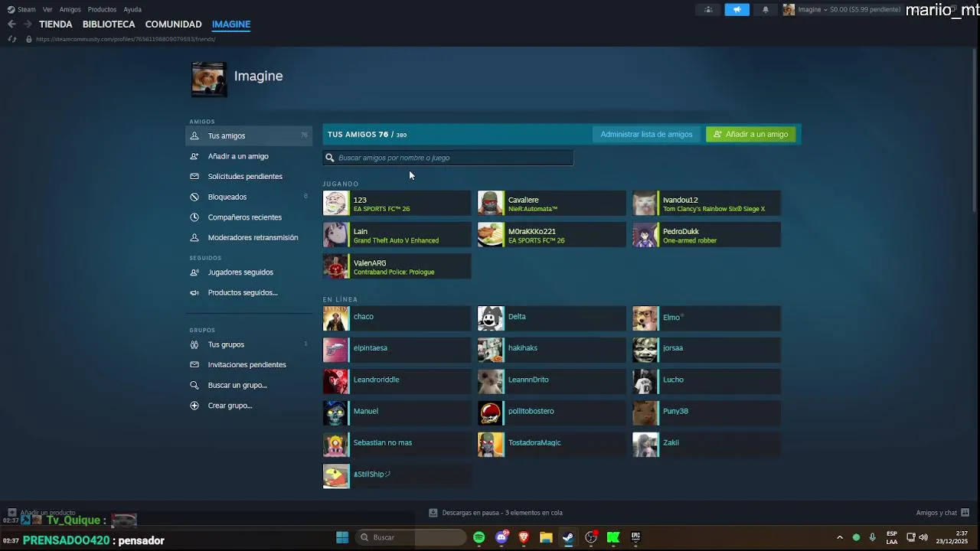This screenshot has width=980, height=551.
Task: Click the microphone icon in system tray
Action: 872,537
